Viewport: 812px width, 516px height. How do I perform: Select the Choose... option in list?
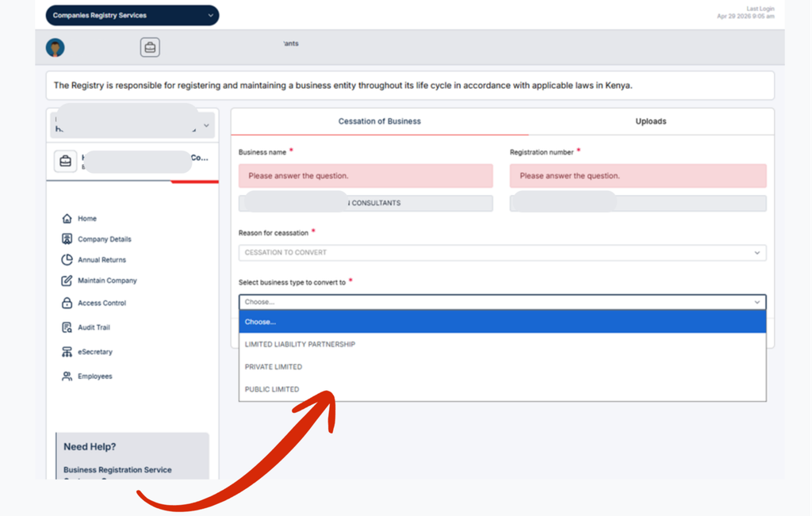502,322
